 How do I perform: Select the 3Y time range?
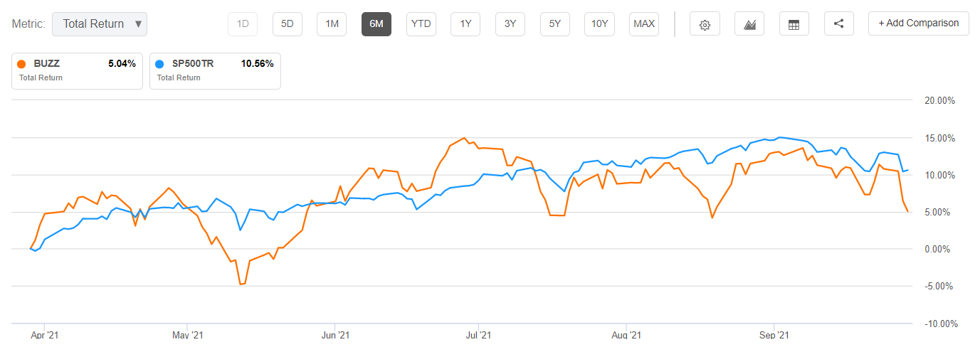510,24
